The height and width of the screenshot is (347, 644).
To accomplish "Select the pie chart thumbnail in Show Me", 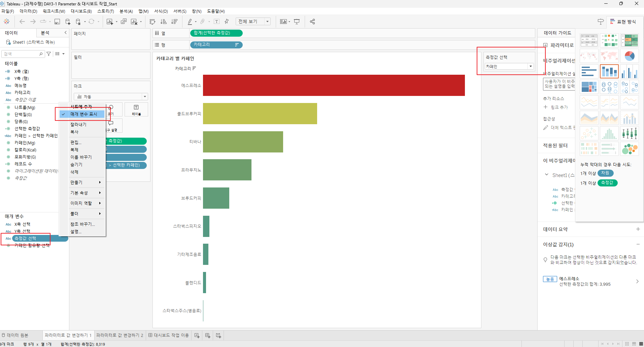I will [x=629, y=56].
